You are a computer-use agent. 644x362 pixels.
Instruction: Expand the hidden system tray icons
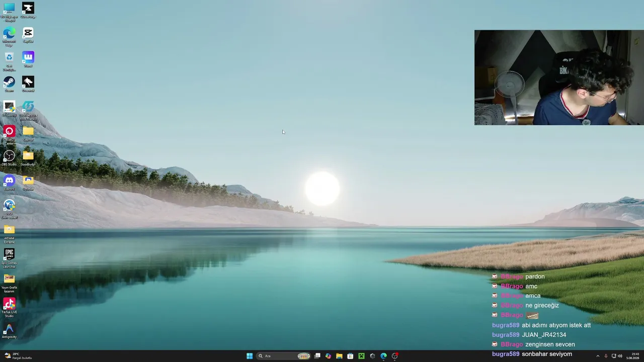click(x=598, y=356)
